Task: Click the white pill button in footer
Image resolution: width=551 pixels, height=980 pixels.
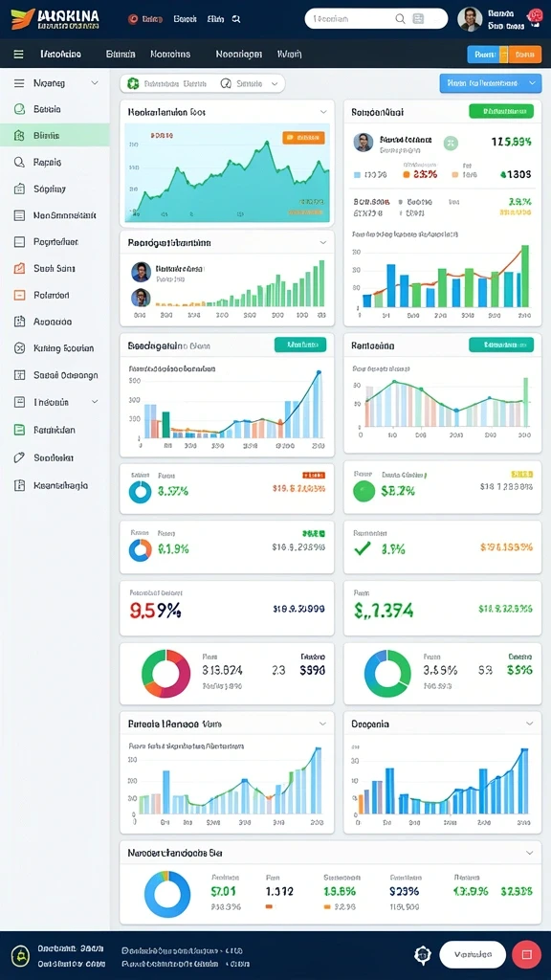Action: pyautogui.click(x=473, y=954)
